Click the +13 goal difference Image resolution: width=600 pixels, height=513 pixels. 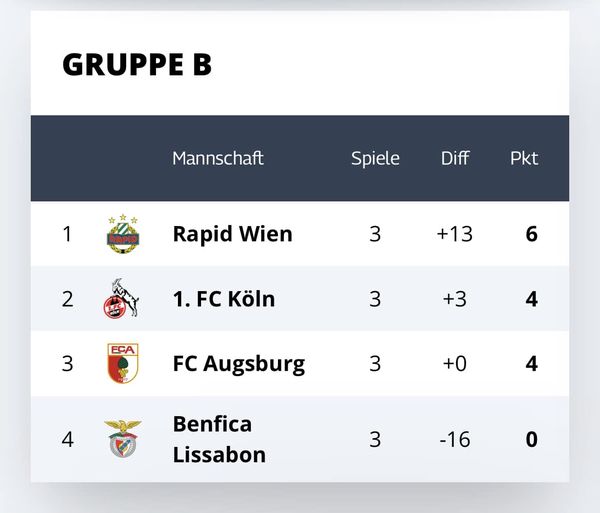(x=455, y=234)
